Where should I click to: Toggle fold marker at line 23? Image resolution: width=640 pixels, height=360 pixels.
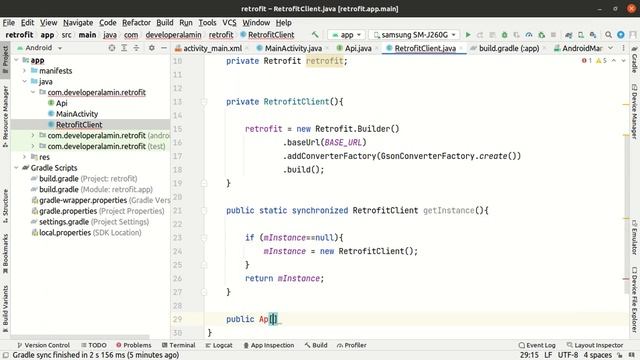(x=204, y=238)
